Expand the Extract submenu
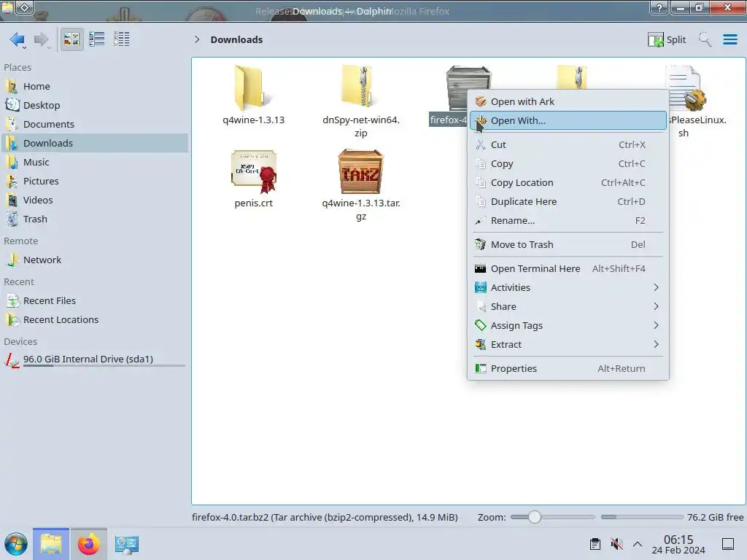 (x=568, y=345)
